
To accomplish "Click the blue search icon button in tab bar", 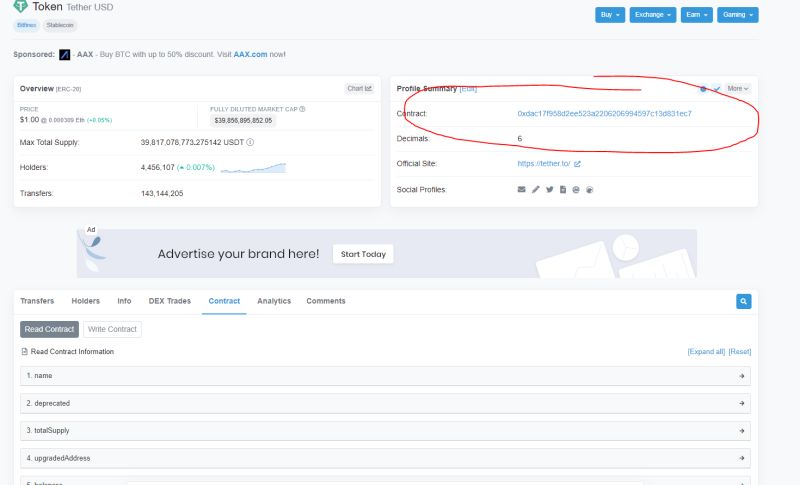I will tap(743, 301).
